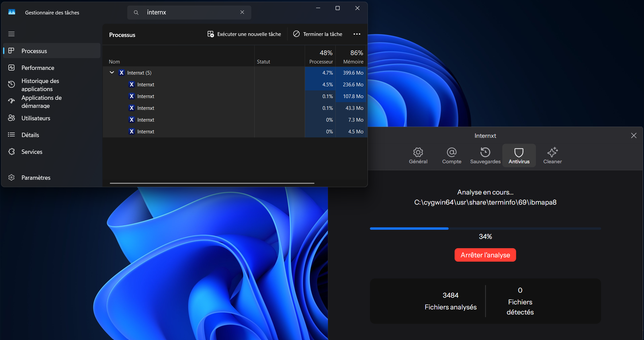Click Terminer la tâche button
This screenshot has width=644, height=340.
pos(318,34)
